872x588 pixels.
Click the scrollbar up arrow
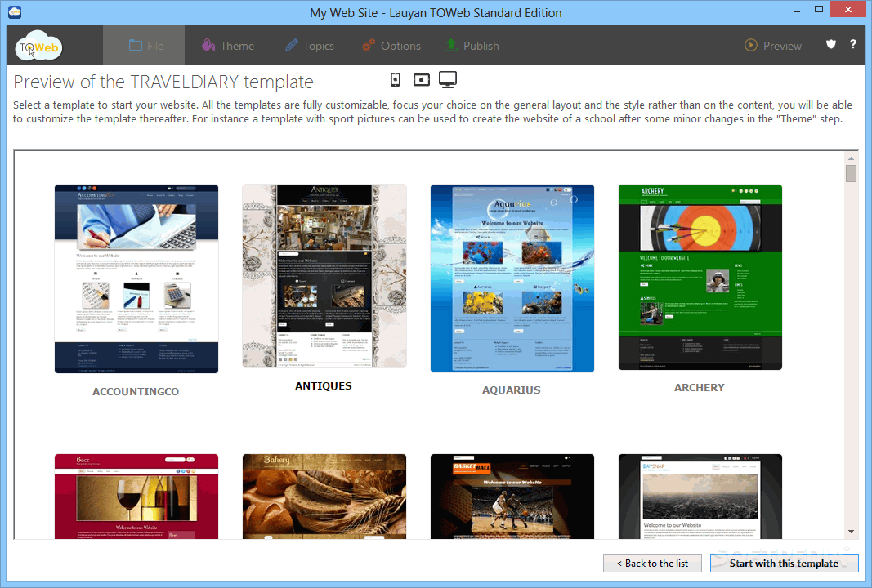click(851, 158)
